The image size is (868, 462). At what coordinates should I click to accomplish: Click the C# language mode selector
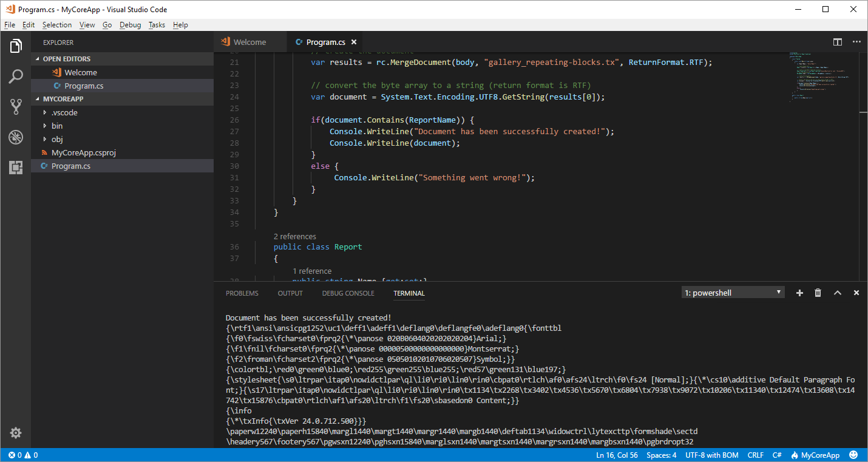[777, 455]
